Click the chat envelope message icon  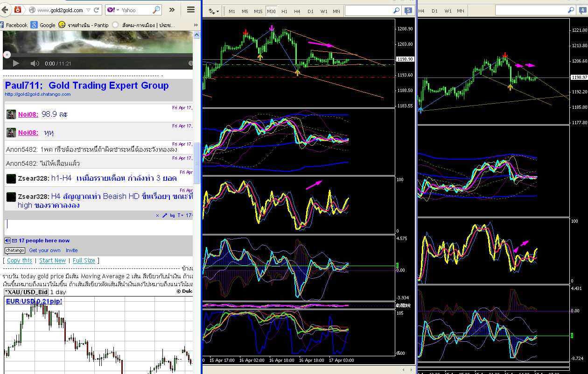[14, 240]
